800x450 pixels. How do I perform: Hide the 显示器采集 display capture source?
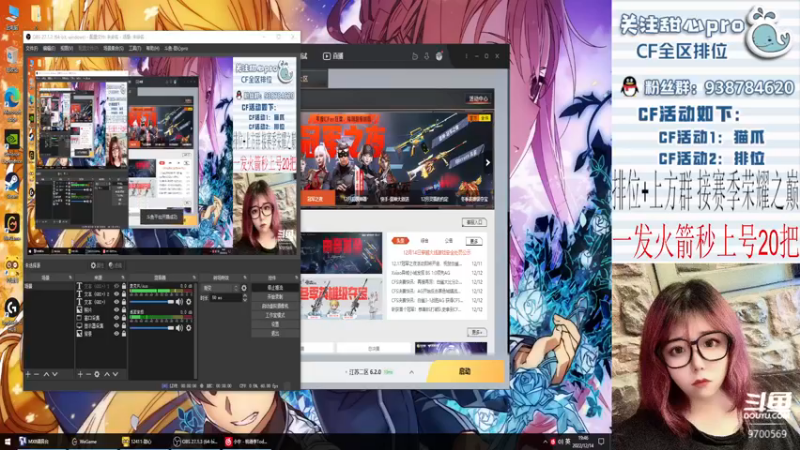(116, 326)
